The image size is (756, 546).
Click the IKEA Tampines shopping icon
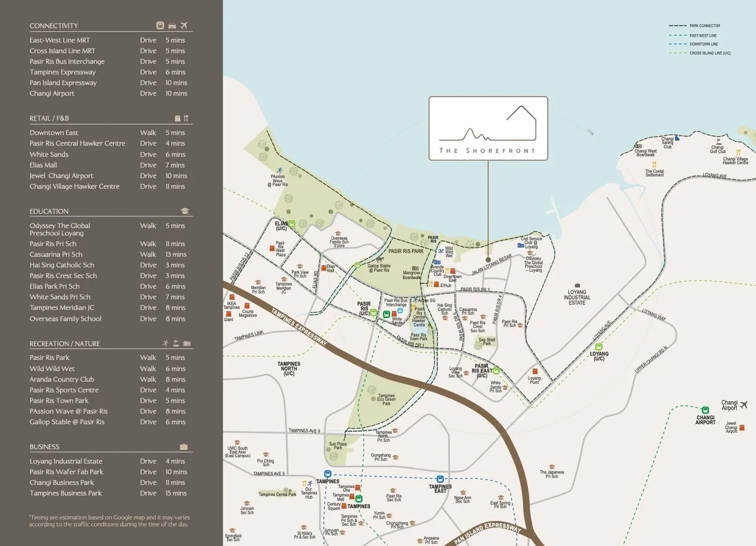[x=231, y=297]
